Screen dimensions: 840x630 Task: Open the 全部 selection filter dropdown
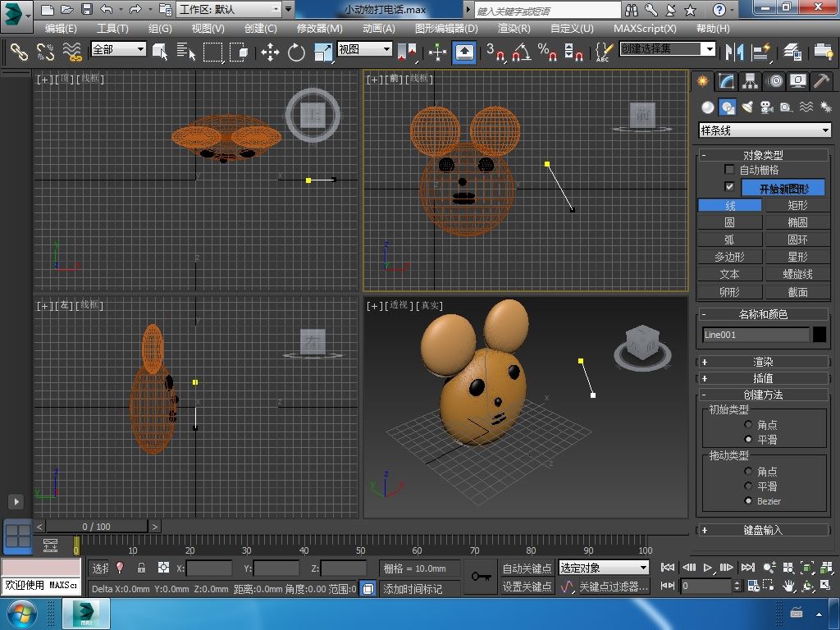coord(118,49)
